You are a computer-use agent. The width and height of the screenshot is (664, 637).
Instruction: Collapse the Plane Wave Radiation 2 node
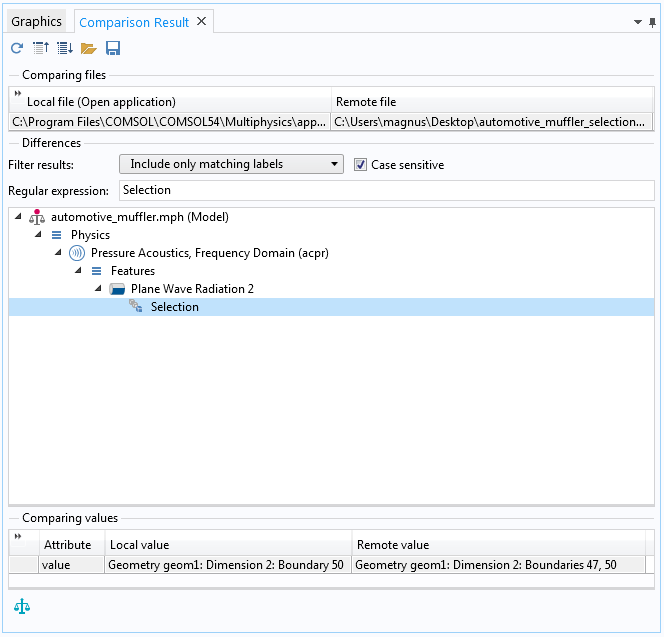tap(98, 288)
